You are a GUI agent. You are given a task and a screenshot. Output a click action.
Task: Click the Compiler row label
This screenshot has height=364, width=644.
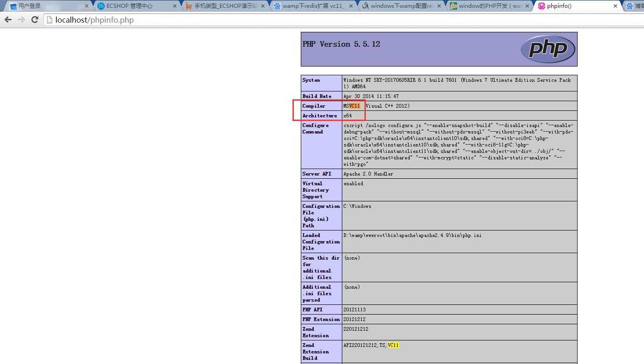314,106
